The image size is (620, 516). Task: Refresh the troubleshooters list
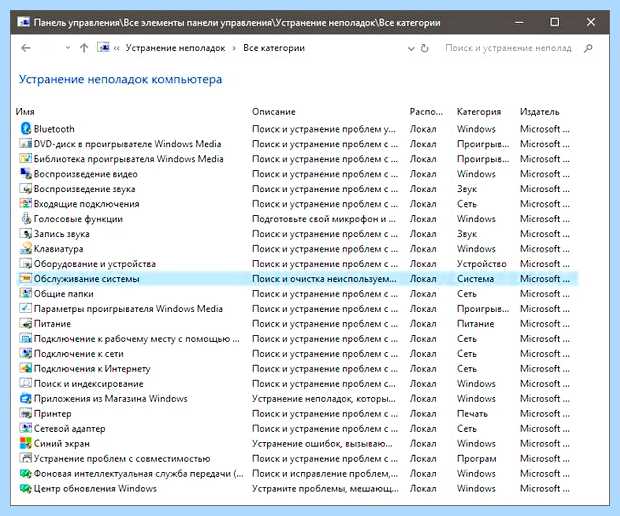click(x=425, y=48)
